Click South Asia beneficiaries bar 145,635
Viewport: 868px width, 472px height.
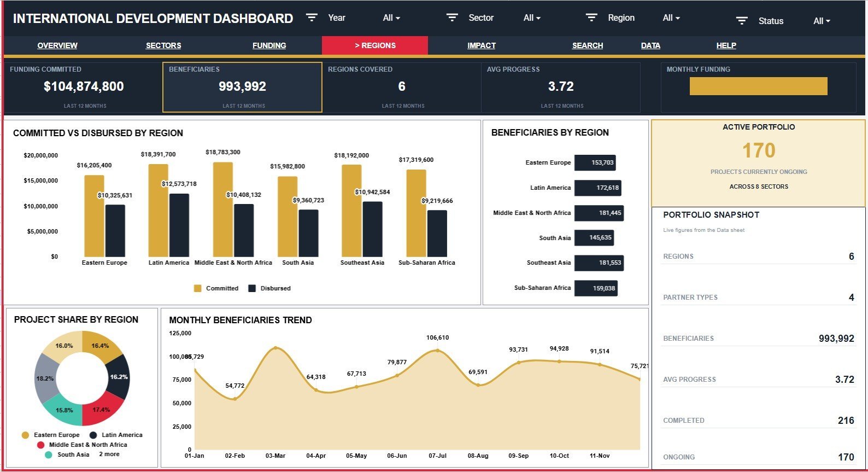594,238
